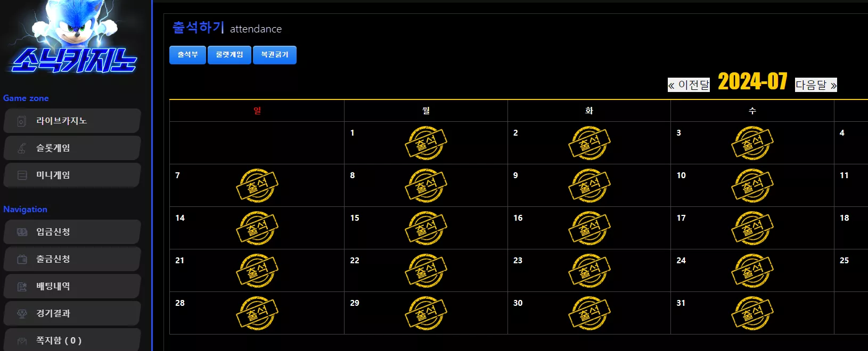The height and width of the screenshot is (351, 868).
Task: Click the 출금신청 wallet icon
Action: (x=22, y=260)
